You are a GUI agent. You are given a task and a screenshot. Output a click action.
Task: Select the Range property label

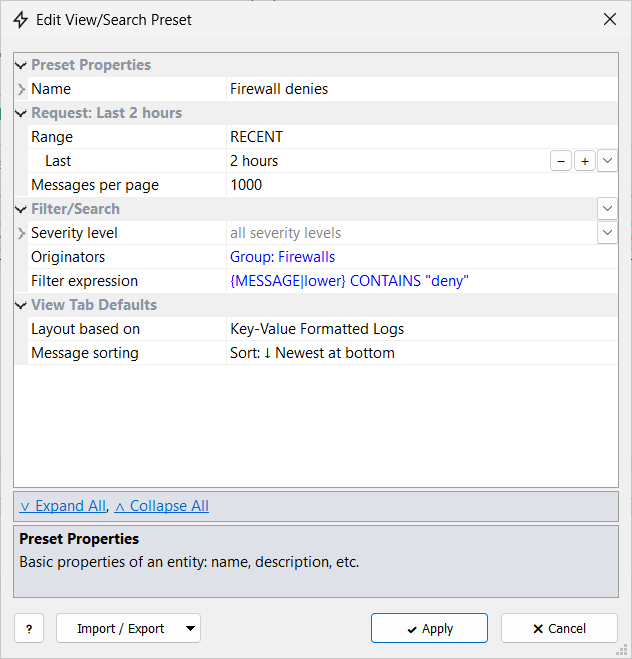click(x=52, y=137)
